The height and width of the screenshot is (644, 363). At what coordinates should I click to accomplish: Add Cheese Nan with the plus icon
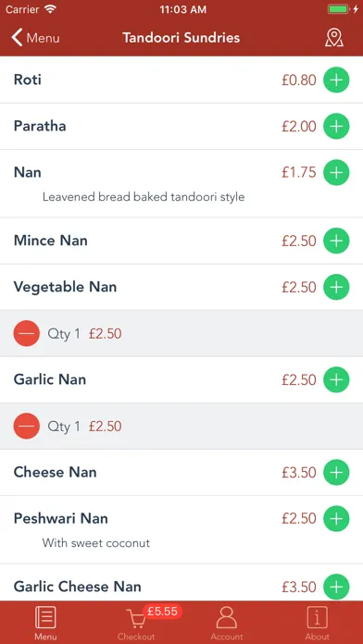[x=336, y=472]
